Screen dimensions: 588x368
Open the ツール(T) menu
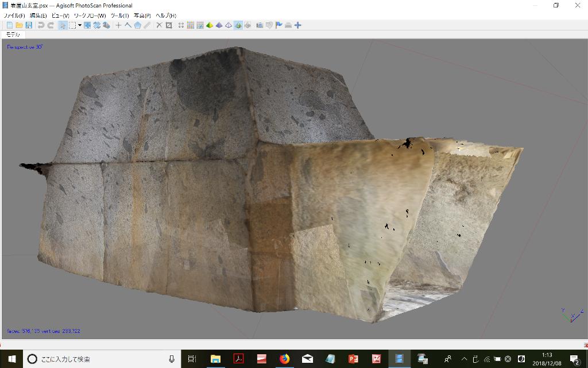pos(119,16)
